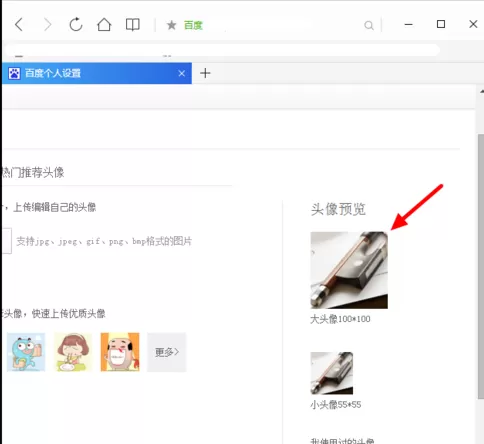Go back with the browser back arrow
Image resolution: width=484 pixels, height=444 pixels.
point(19,25)
